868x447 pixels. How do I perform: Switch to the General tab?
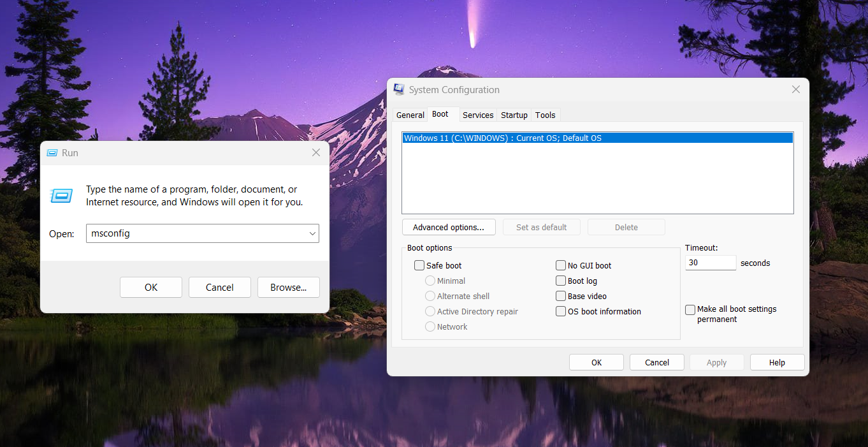410,115
